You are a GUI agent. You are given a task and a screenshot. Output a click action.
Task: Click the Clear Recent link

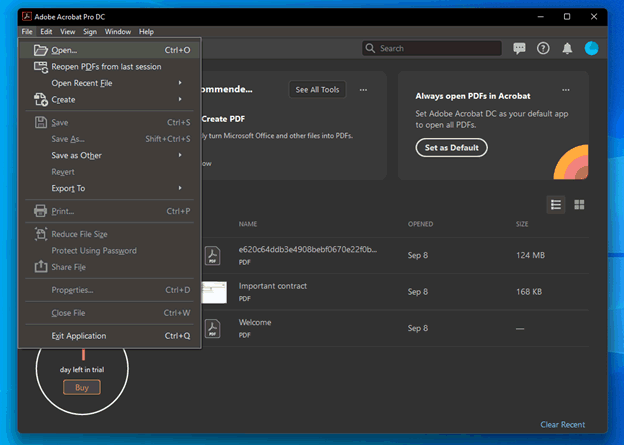pos(562,425)
